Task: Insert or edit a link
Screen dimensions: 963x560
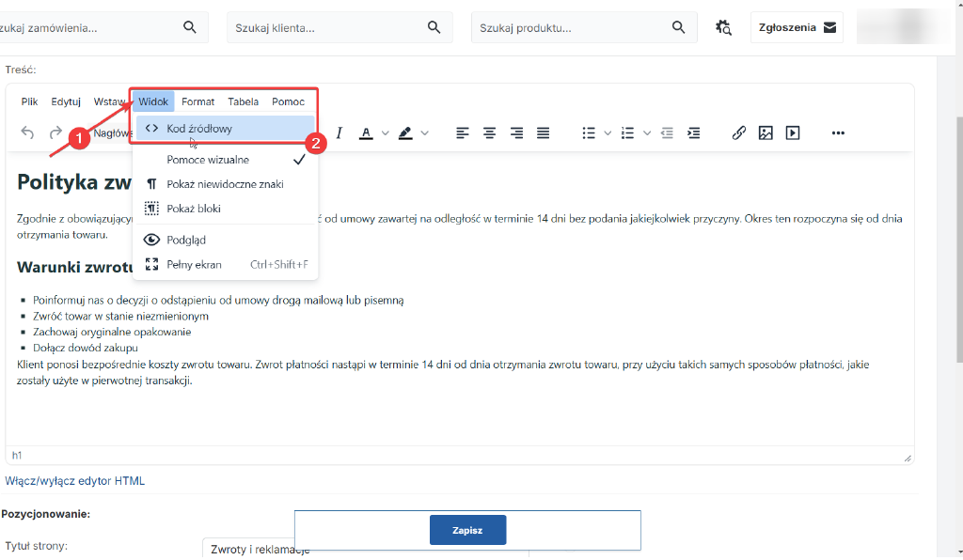Action: pos(739,132)
